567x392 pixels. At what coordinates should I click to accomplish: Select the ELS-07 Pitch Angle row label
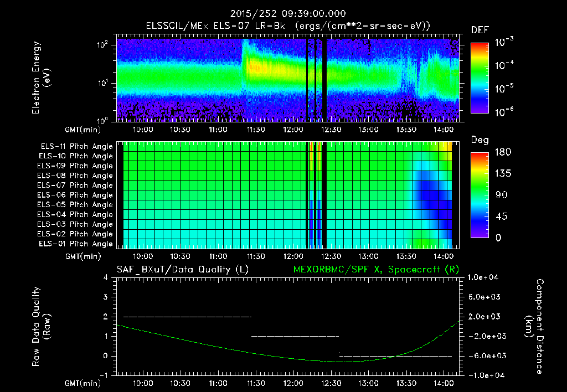(x=75, y=185)
